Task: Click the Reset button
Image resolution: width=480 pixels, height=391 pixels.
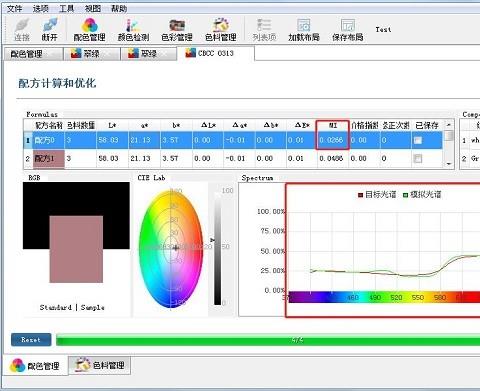Action: pyautogui.click(x=31, y=340)
